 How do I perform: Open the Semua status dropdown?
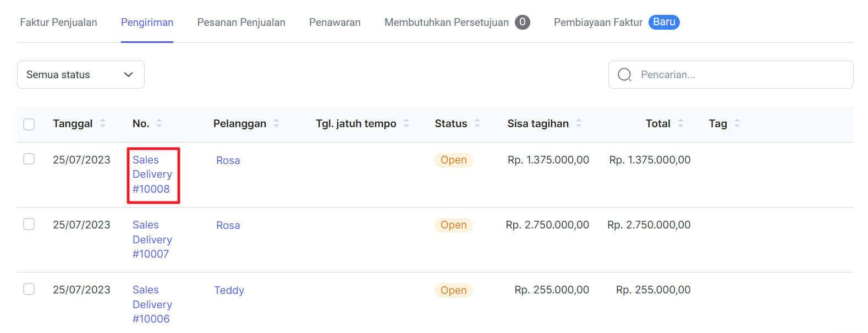[x=80, y=75]
